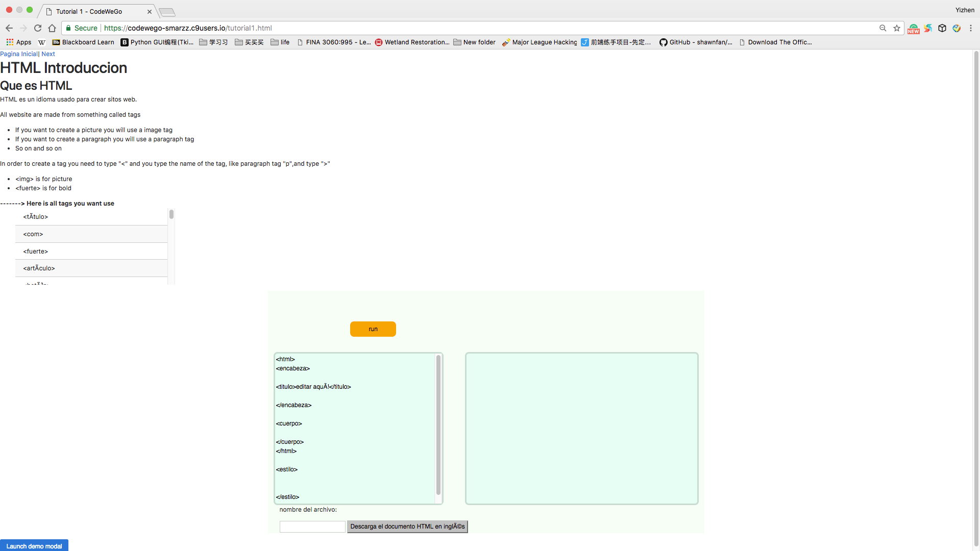Click the browser back arrow

click(9, 28)
